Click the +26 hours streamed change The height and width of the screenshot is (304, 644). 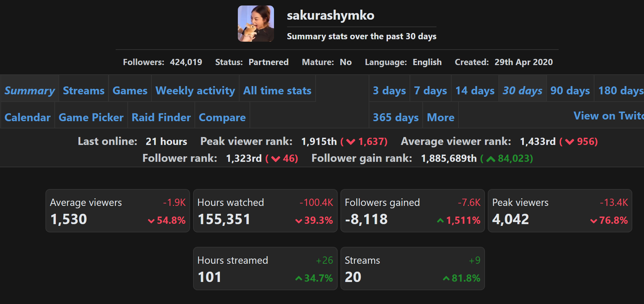(x=325, y=260)
